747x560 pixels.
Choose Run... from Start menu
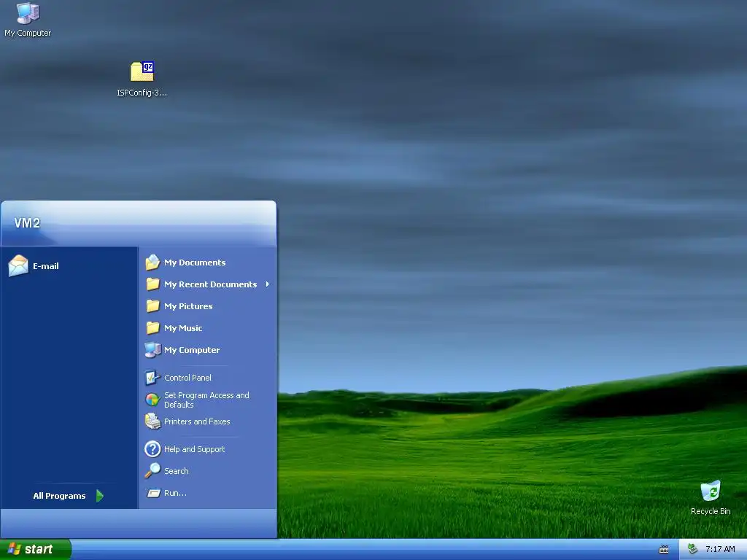175,493
